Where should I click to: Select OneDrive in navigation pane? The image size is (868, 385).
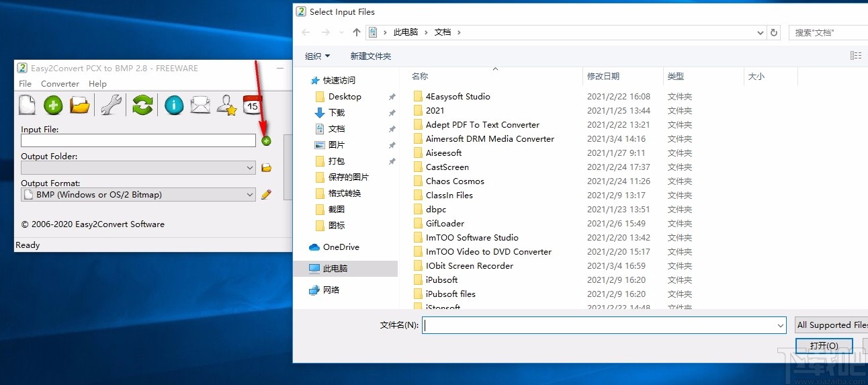341,247
